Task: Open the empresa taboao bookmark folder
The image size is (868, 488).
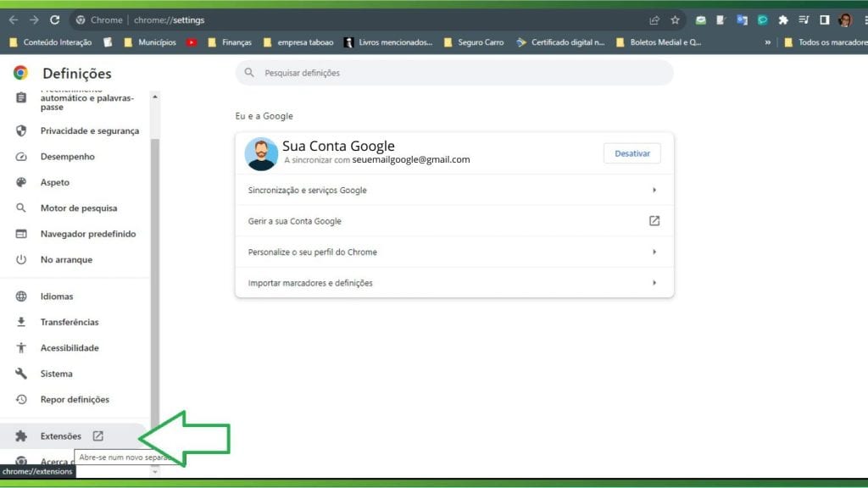Action: click(x=298, y=42)
